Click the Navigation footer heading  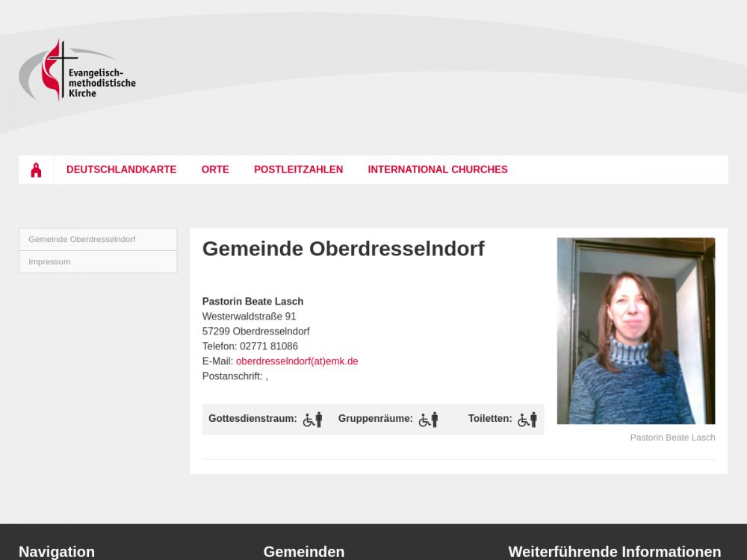(57, 552)
